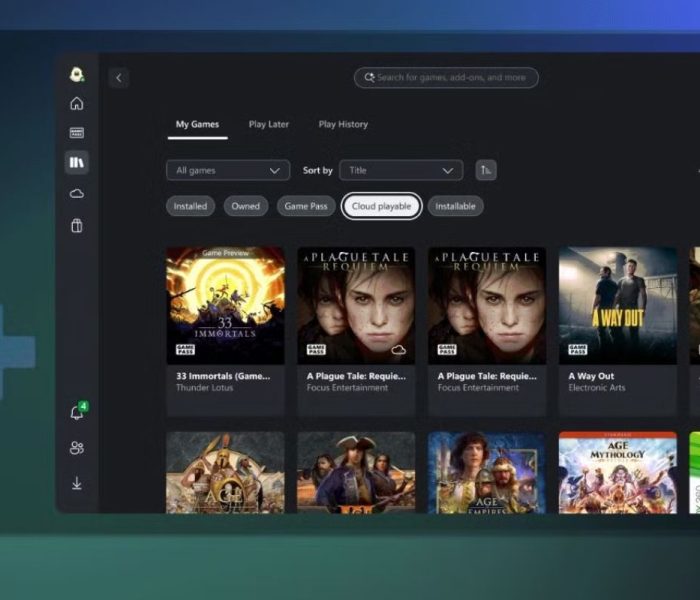The width and height of the screenshot is (700, 600).
Task: Open the Store bag icon
Action: pyautogui.click(x=77, y=225)
